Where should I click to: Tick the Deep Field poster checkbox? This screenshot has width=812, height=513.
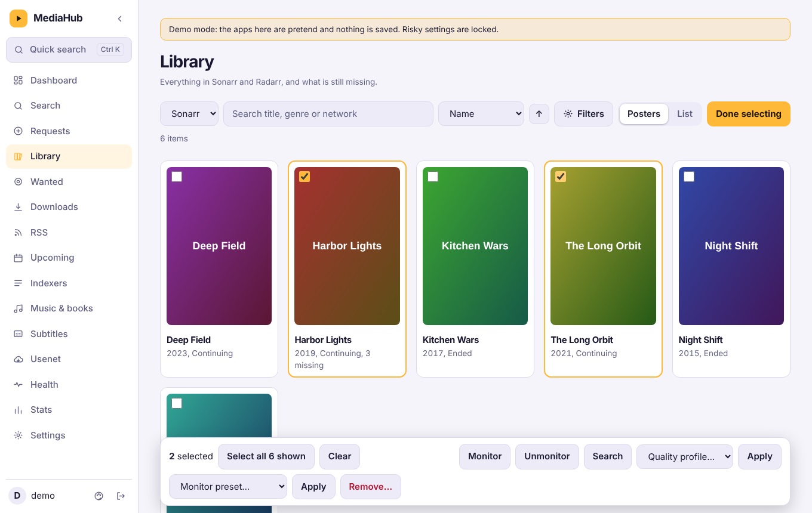tap(177, 177)
